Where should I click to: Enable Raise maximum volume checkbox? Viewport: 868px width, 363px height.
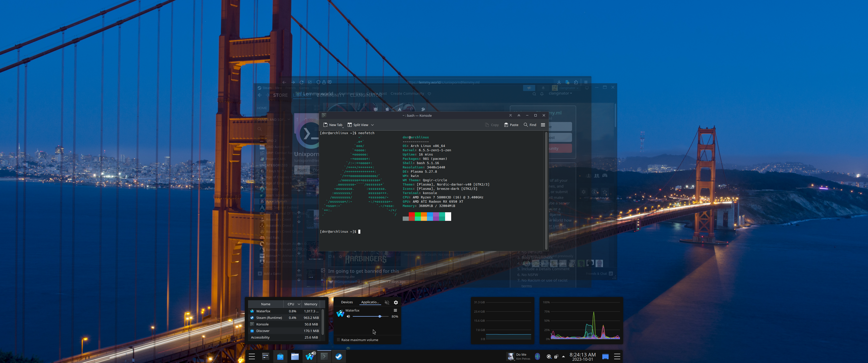[x=339, y=340]
